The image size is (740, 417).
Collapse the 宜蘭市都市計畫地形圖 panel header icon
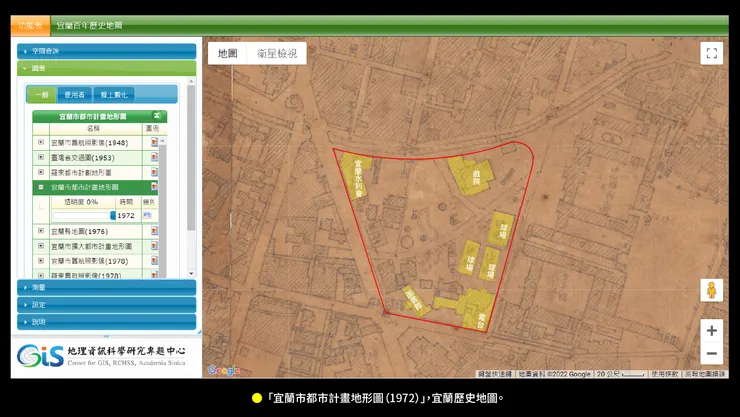[x=156, y=116]
